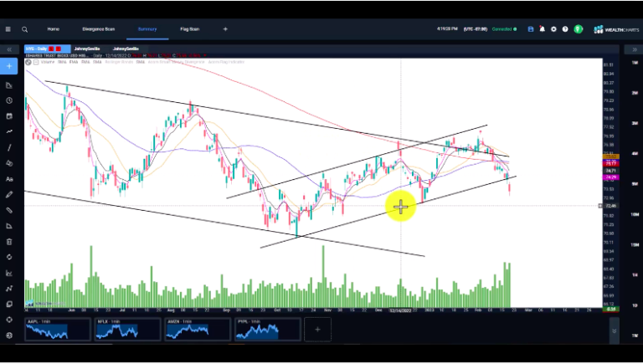
Task: Click the help question mark icon
Action: (565, 29)
